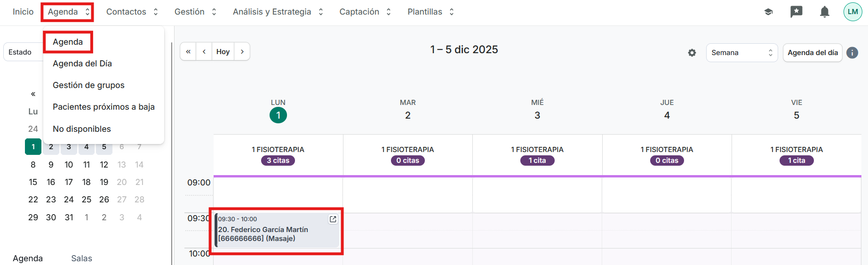Switch to the Salas tab
868x265 pixels.
tap(81, 258)
